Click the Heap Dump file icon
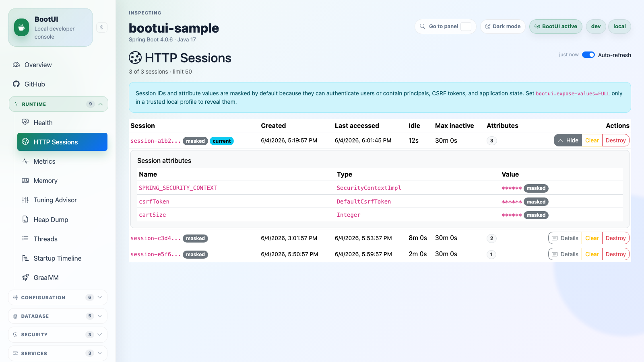The width and height of the screenshot is (644, 362). [25, 219]
